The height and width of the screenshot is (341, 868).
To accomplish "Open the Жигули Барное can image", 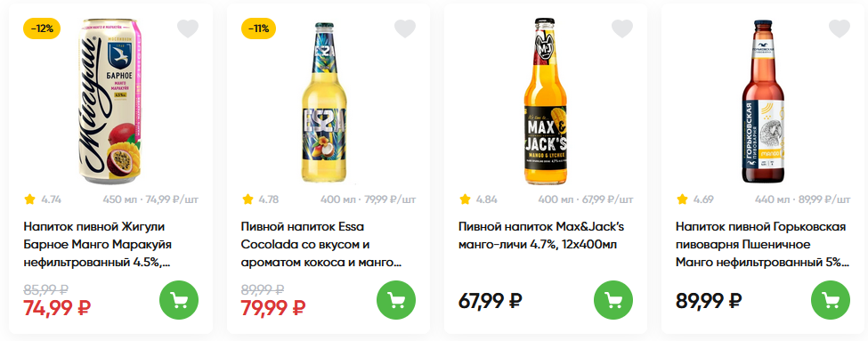I will click(109, 101).
